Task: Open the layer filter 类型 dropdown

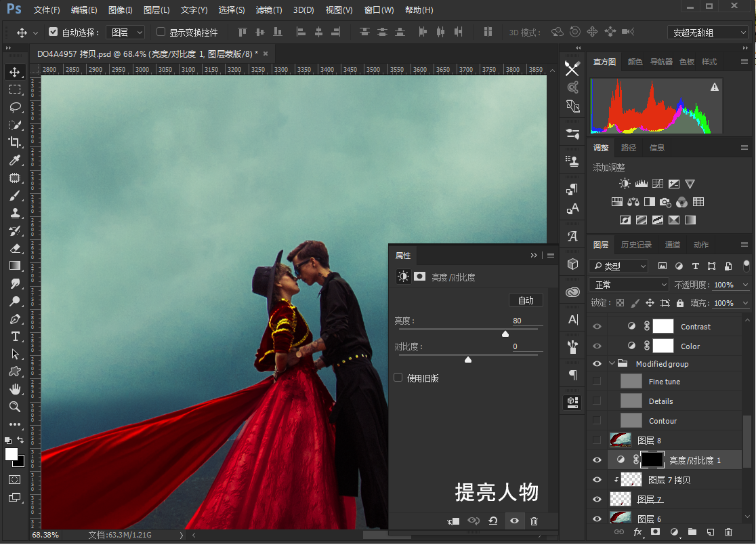Action: 618,266
